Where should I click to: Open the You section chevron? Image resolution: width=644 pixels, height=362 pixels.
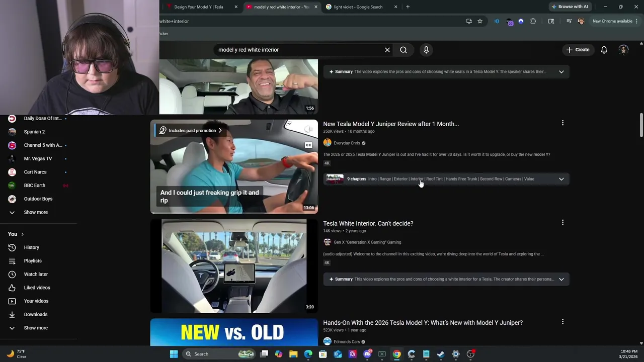coord(22,234)
